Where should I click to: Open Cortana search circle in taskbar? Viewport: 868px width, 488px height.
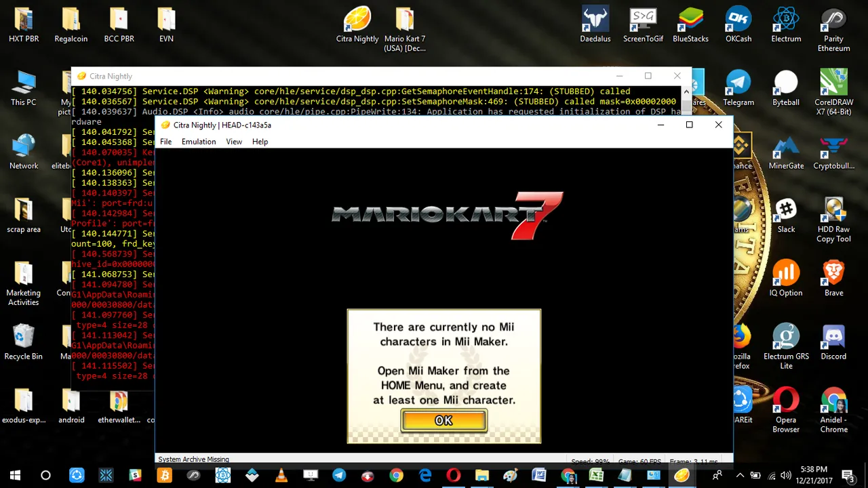[45, 475]
